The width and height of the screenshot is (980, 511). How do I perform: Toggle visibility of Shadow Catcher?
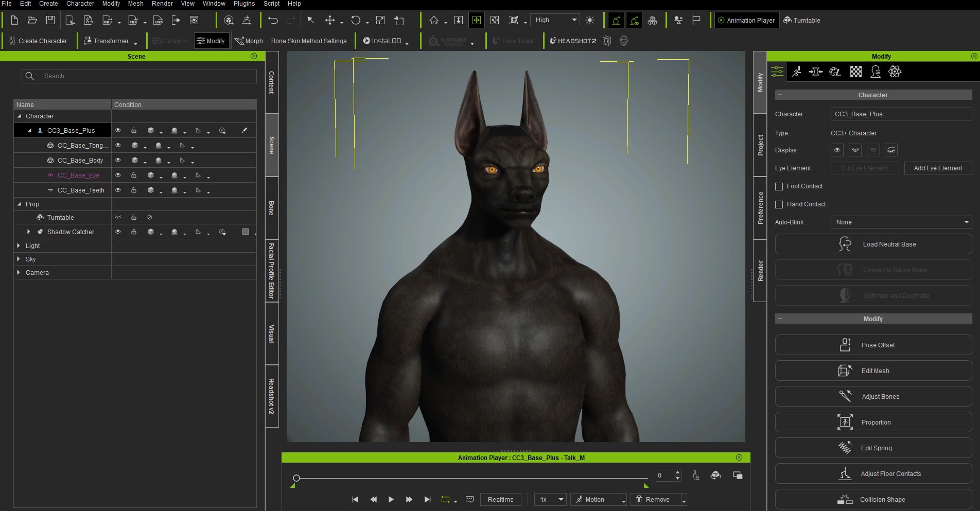[118, 232]
